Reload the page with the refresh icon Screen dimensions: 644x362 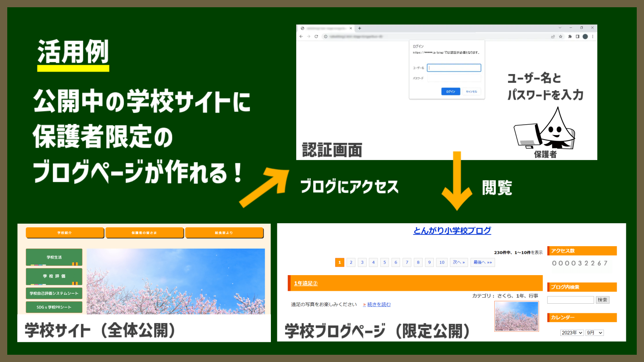coord(316,36)
